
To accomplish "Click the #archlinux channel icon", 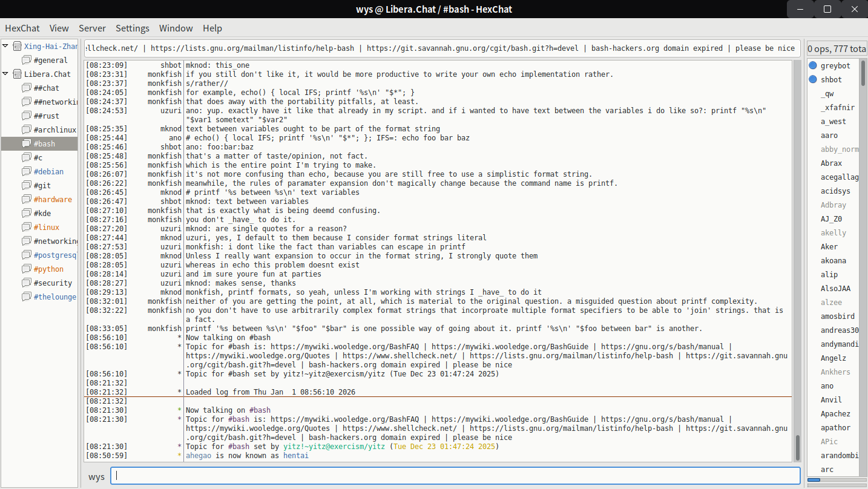I will (x=26, y=130).
